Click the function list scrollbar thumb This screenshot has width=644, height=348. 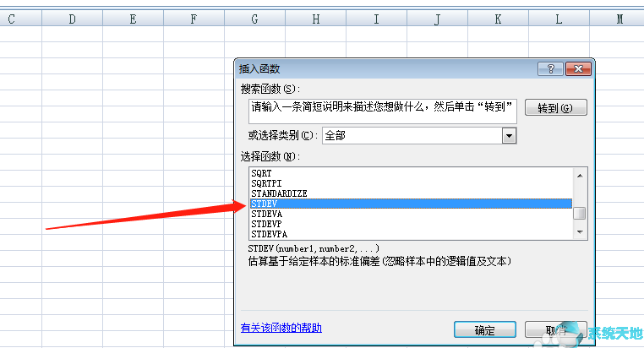pyautogui.click(x=580, y=214)
